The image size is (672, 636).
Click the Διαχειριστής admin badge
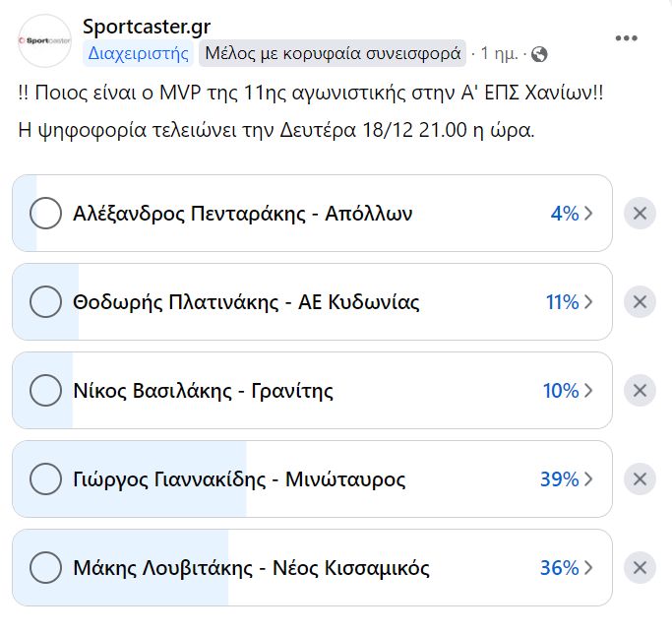[x=138, y=53]
